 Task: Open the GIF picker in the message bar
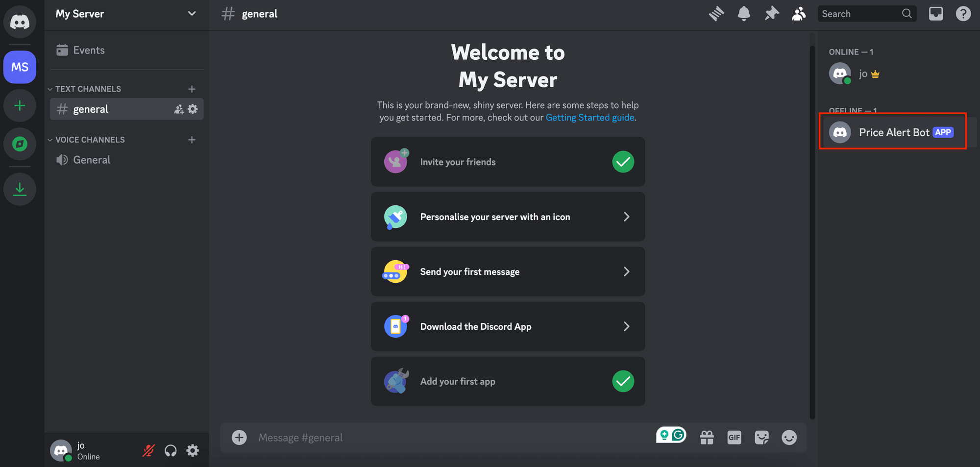click(734, 437)
